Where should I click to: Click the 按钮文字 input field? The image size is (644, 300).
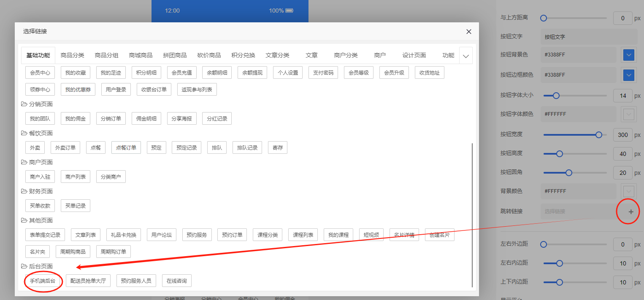[x=589, y=37]
